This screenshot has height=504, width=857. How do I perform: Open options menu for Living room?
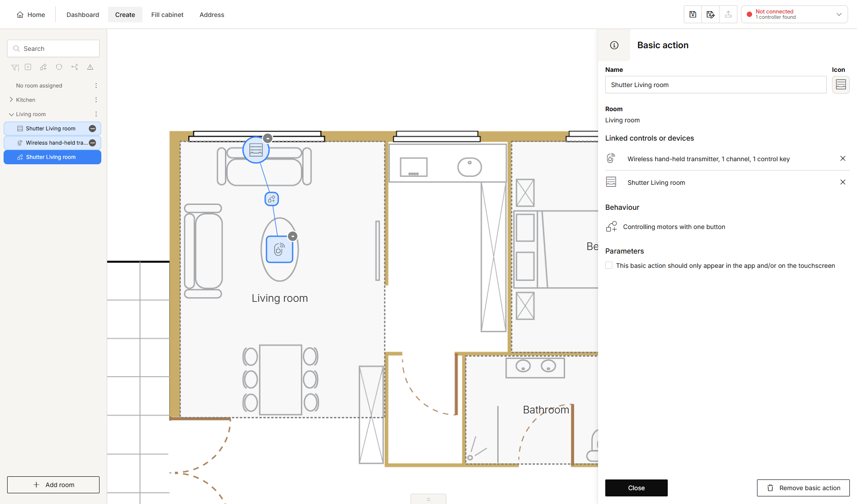(96, 114)
